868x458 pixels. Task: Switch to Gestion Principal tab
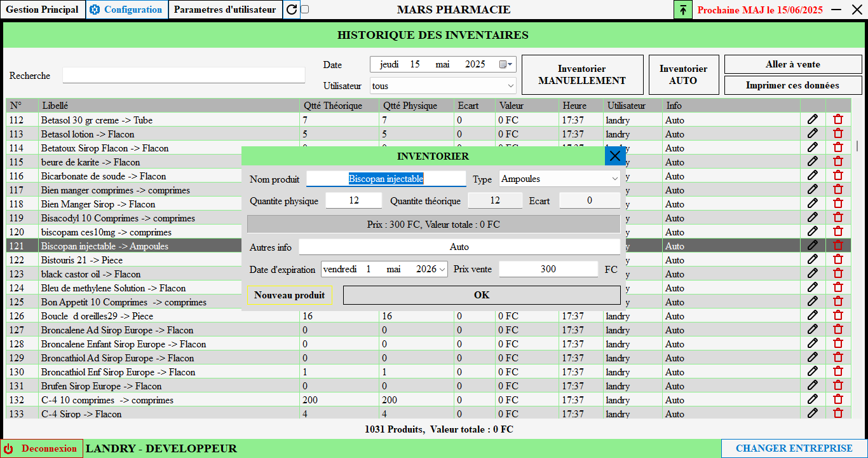point(43,10)
